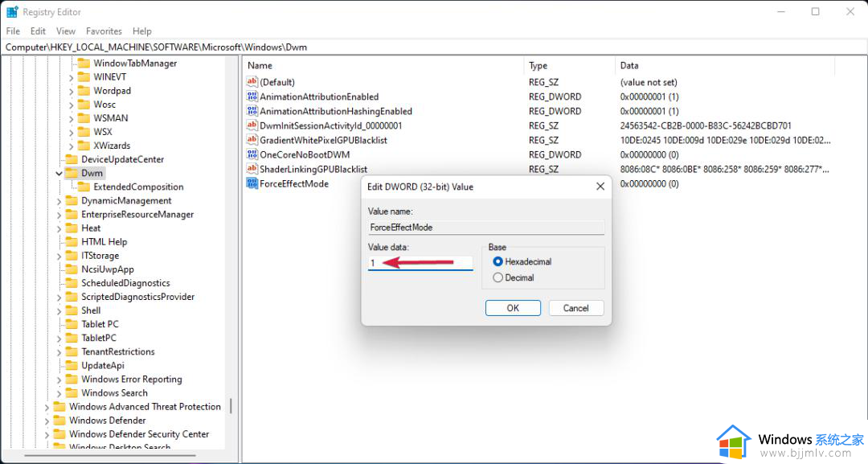
Task: Click the ShaderLinkingGPUBlacklist string icon
Action: click(252, 168)
